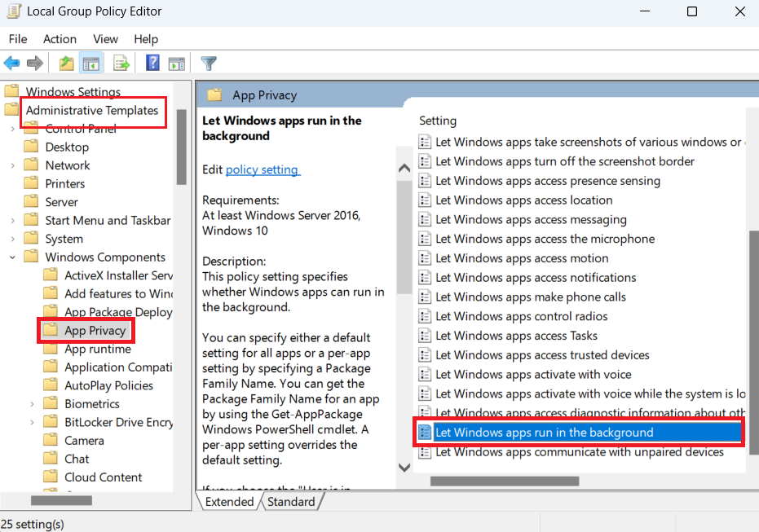Click the description pane scroll up arrow
The width and height of the screenshot is (759, 532).
point(404,169)
